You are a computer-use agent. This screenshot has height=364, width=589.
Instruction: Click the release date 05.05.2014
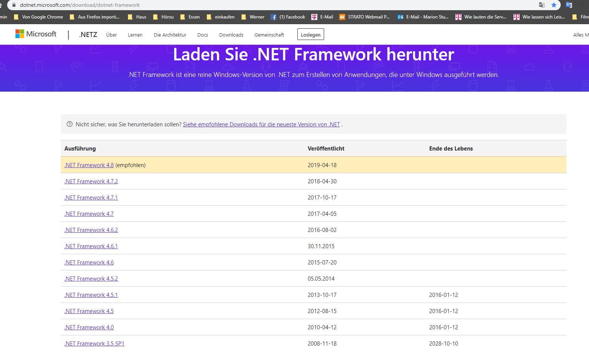tap(321, 279)
